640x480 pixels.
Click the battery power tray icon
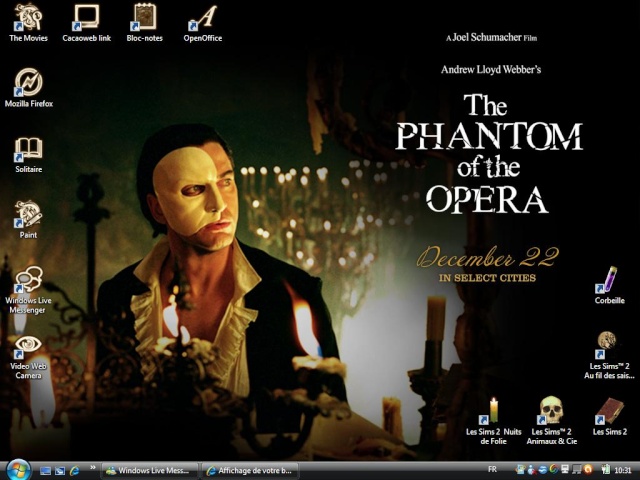coord(606,469)
